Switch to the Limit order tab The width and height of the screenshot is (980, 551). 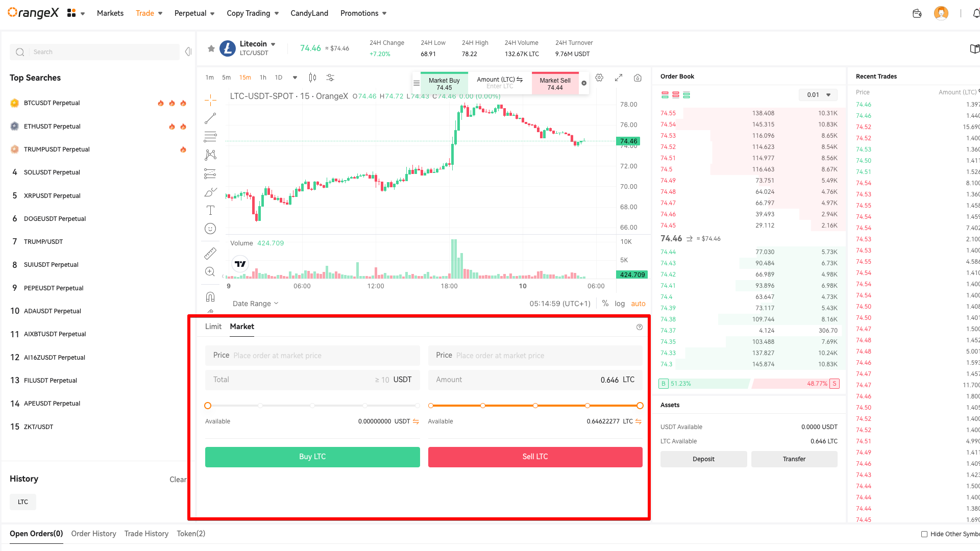(213, 327)
